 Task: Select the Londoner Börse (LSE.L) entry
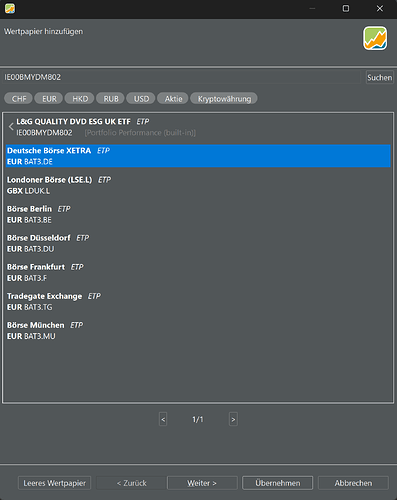coord(198,185)
